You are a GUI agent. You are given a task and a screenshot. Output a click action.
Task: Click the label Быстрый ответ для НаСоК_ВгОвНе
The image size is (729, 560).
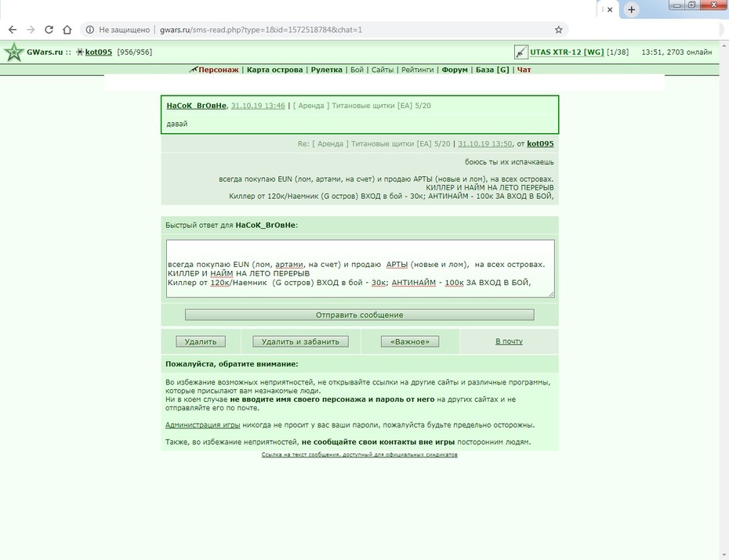point(231,226)
